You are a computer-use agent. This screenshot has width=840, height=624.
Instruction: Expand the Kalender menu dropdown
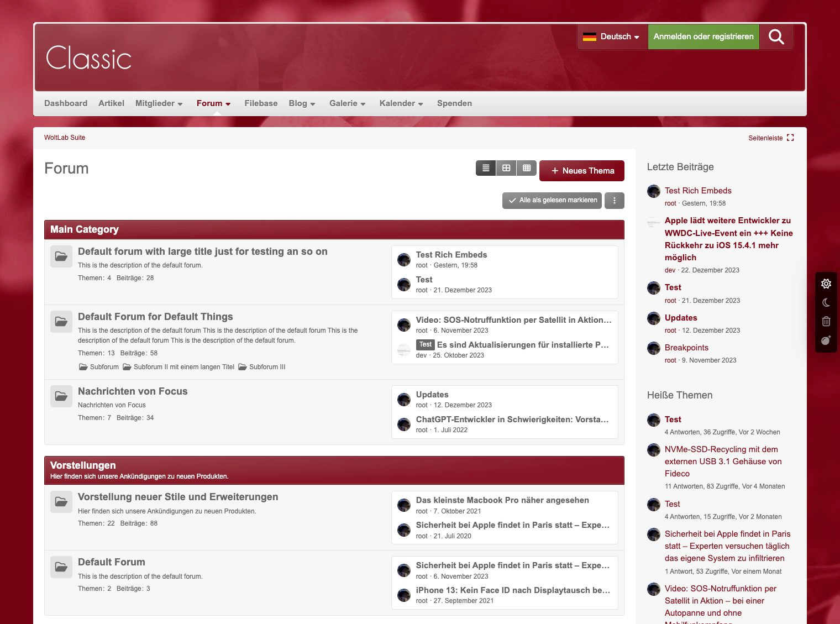[401, 103]
